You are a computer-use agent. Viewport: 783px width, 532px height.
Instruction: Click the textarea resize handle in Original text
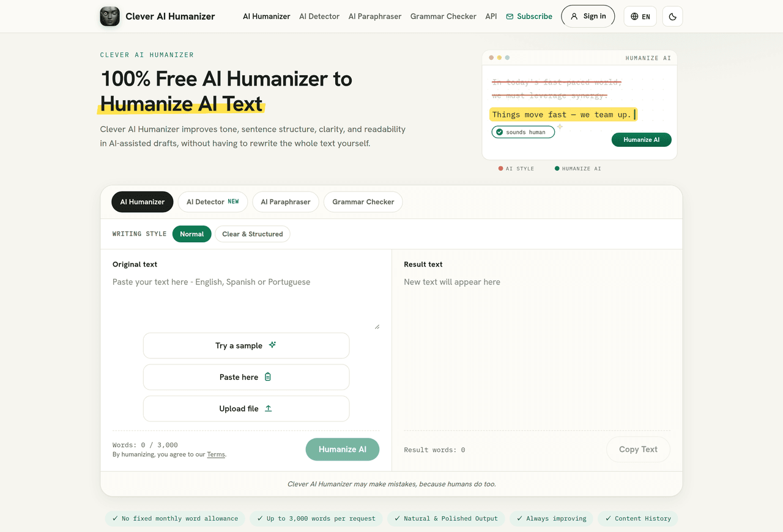point(377,327)
